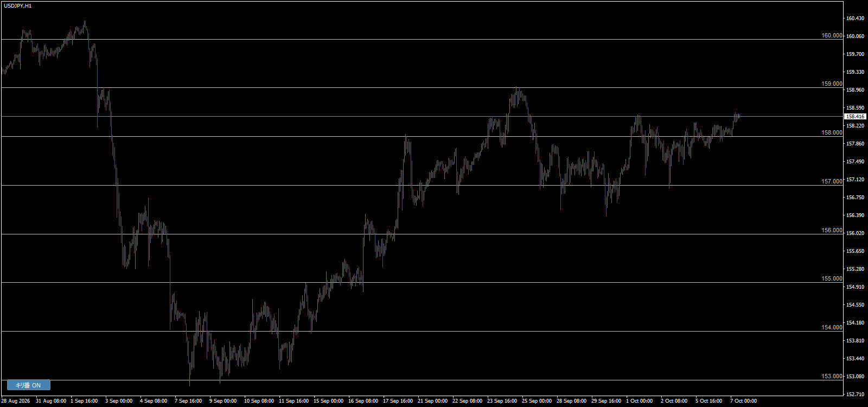This screenshot has width=868, height=407.
Task: Click the 1 Oct 00:00 time label
Action: point(640,401)
